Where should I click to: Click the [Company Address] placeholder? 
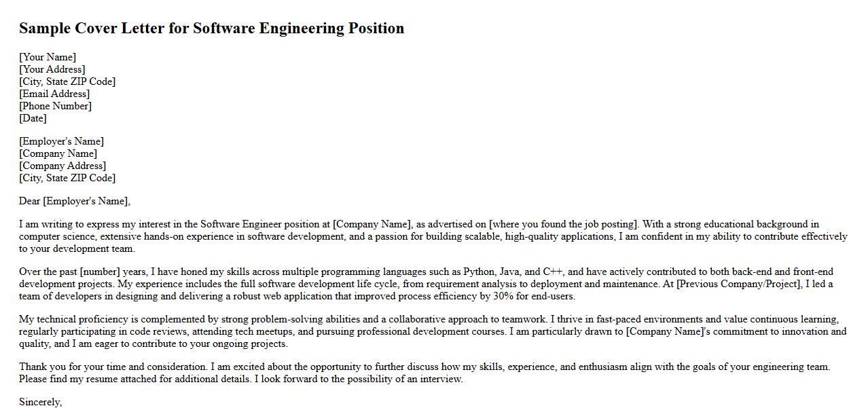tap(62, 166)
